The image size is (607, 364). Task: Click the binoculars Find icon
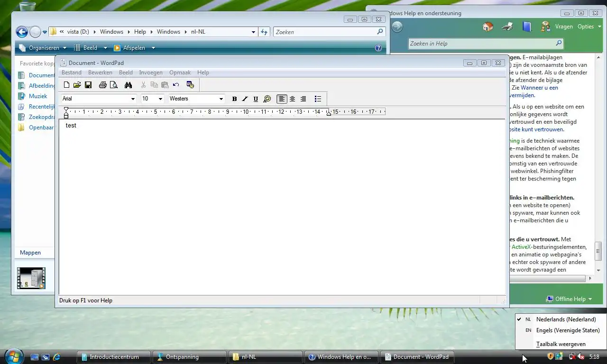[x=128, y=85]
